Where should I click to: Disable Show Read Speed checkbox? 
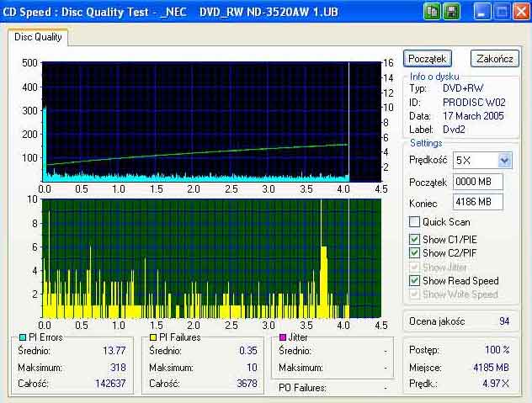point(414,280)
